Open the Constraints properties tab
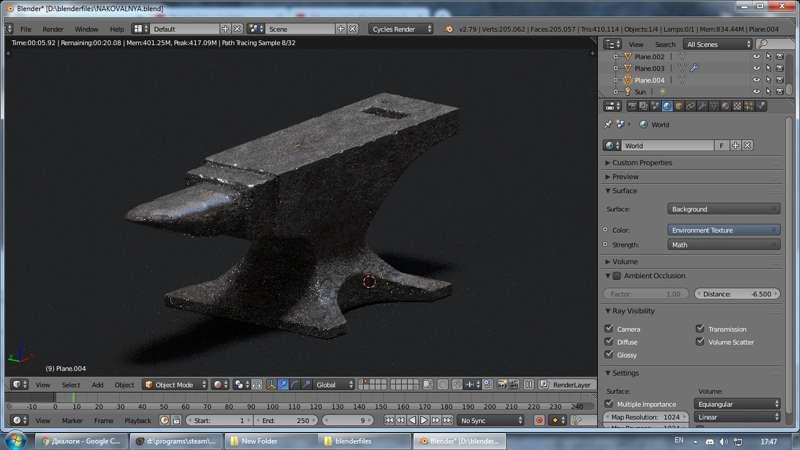Image resolution: width=800 pixels, height=450 pixels. pos(691,106)
